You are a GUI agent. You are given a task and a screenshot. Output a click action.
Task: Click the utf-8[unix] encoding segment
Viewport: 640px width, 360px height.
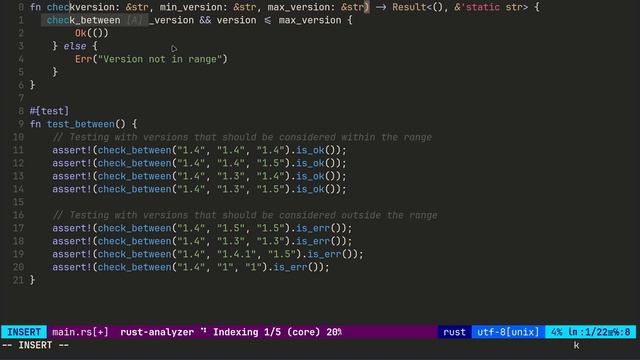(508, 332)
